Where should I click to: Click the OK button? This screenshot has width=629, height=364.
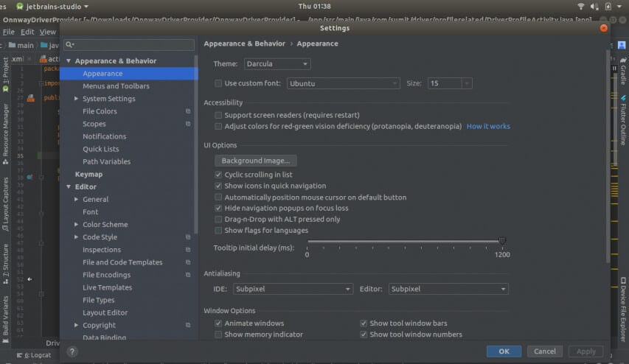pos(504,351)
